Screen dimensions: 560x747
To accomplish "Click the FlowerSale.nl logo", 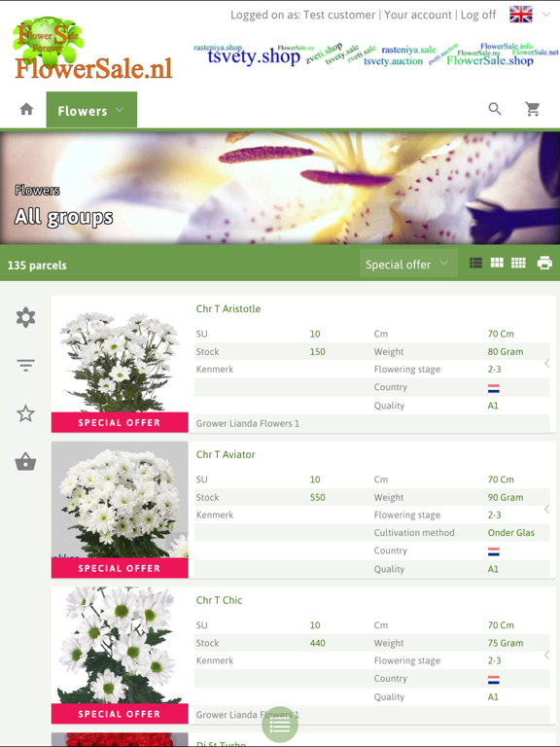I will click(x=93, y=49).
